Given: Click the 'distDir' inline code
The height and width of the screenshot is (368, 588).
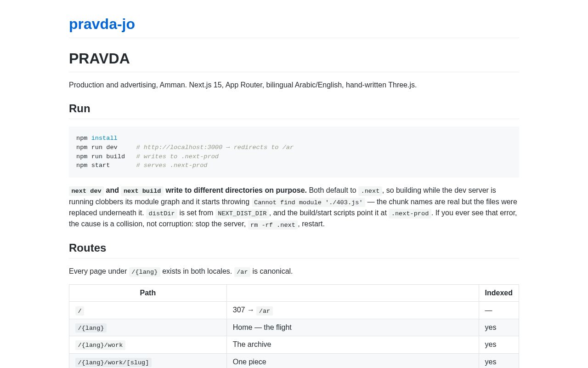Looking at the screenshot, I should coord(162,213).
